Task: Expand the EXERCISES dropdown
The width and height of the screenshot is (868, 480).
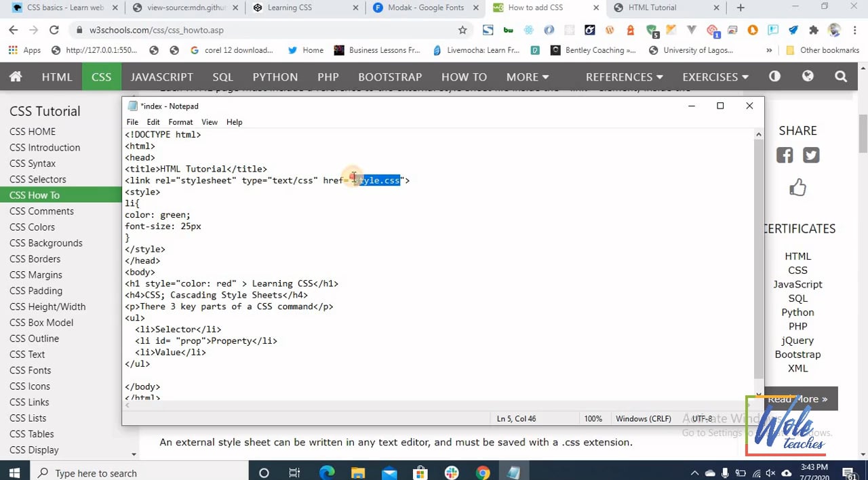Action: (715, 77)
